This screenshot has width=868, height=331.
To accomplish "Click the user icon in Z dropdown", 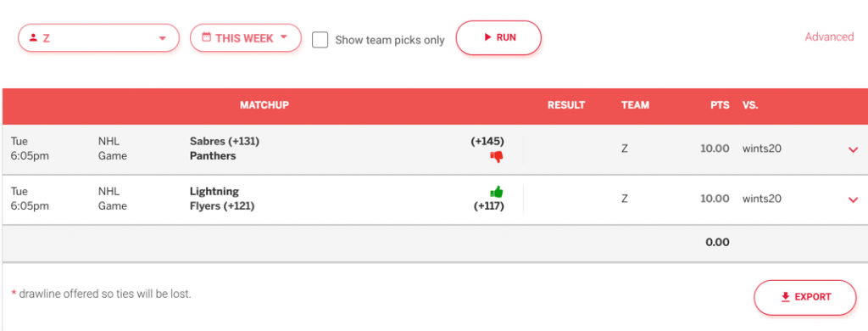I will tap(33, 38).
